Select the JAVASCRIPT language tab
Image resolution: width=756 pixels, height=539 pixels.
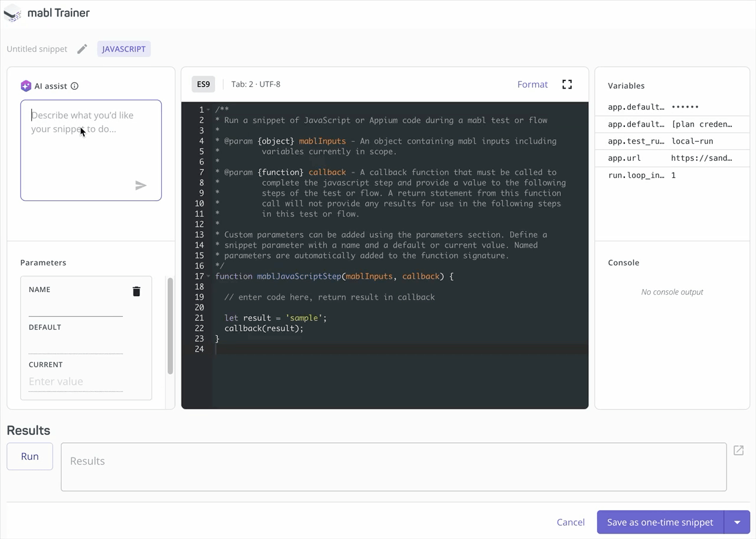pos(123,49)
